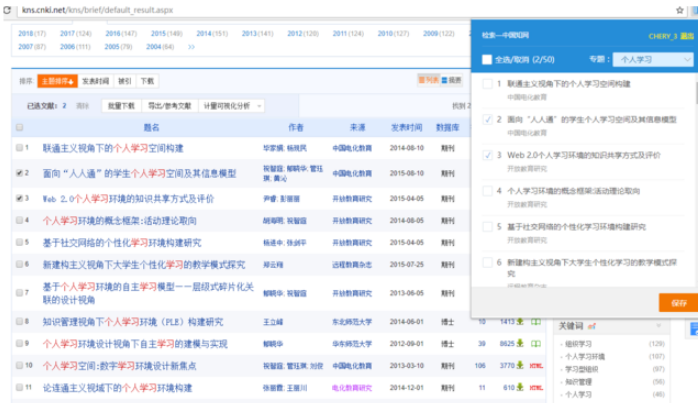The height and width of the screenshot is (403, 699).
Task: Filter by keyword 个人学习环境
Action: coord(585,357)
